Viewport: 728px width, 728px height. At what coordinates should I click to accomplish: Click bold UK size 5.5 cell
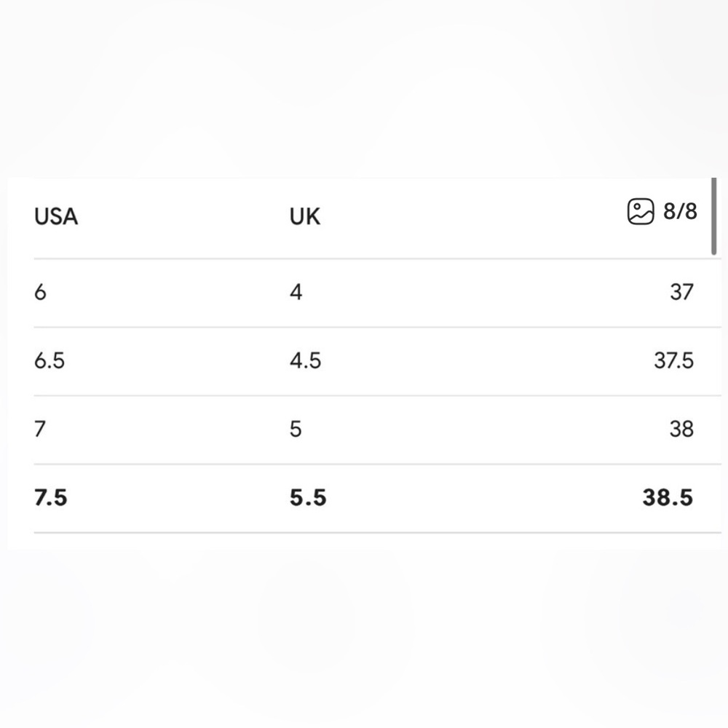308,498
